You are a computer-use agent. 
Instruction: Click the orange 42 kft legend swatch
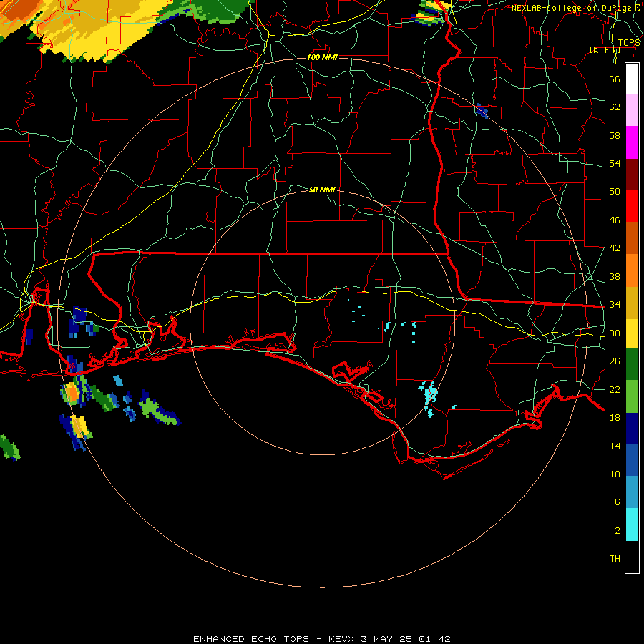coord(632,270)
